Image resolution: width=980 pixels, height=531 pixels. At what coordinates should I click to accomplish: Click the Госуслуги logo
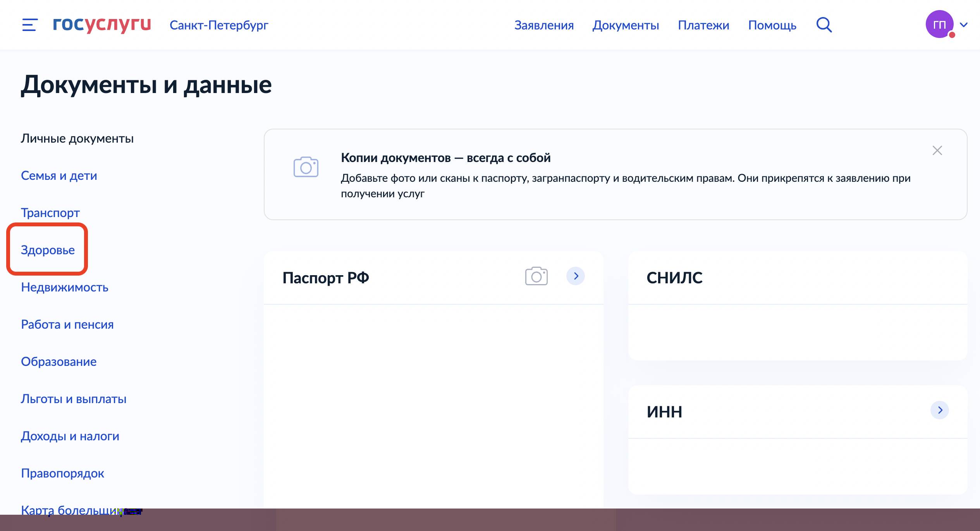pos(102,24)
